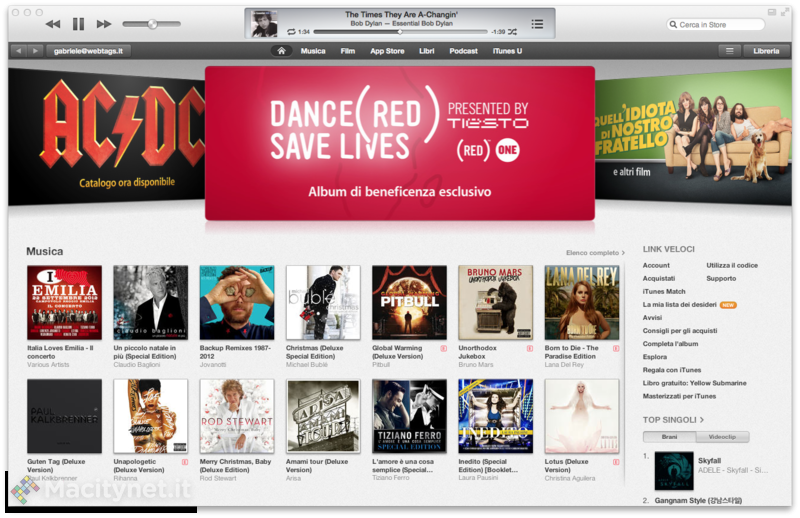This screenshot has width=800, height=518.
Task: Open Bruno Mars Unorthodox Jukebox cover
Action: [495, 303]
